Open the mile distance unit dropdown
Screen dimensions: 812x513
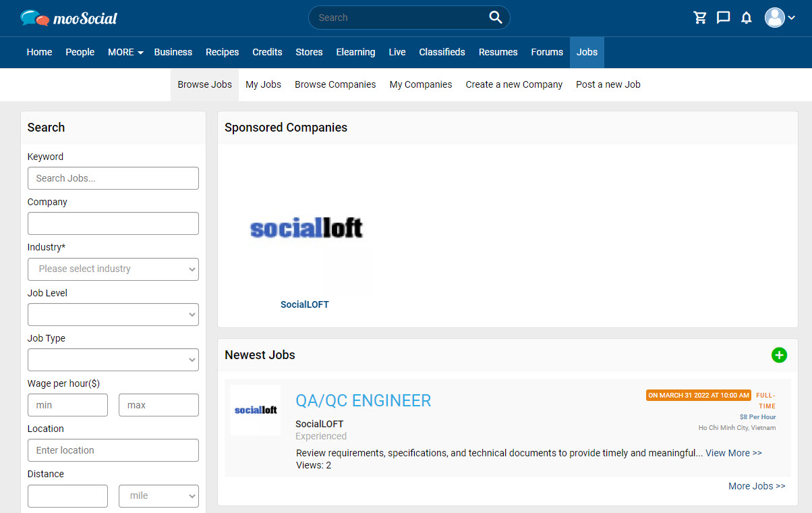click(158, 495)
